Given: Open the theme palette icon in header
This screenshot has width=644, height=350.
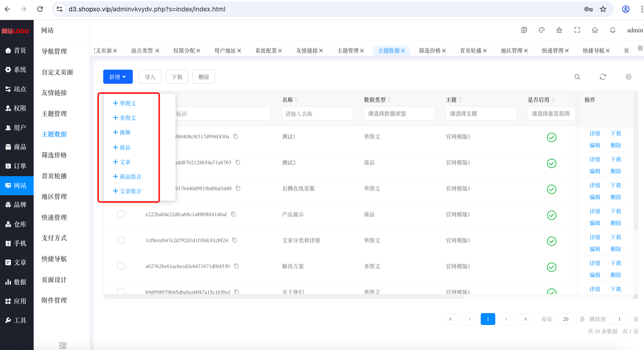Looking at the screenshot, I should [542, 30].
